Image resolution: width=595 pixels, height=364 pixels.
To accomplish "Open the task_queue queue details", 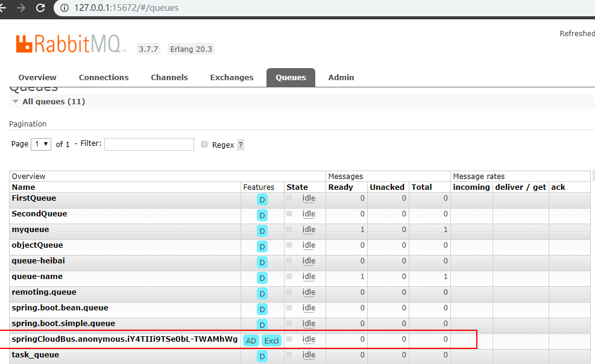I will tap(36, 355).
